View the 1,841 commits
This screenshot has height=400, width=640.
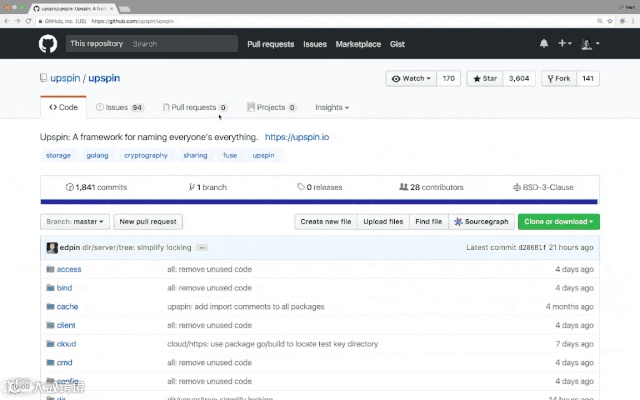pyautogui.click(x=96, y=187)
